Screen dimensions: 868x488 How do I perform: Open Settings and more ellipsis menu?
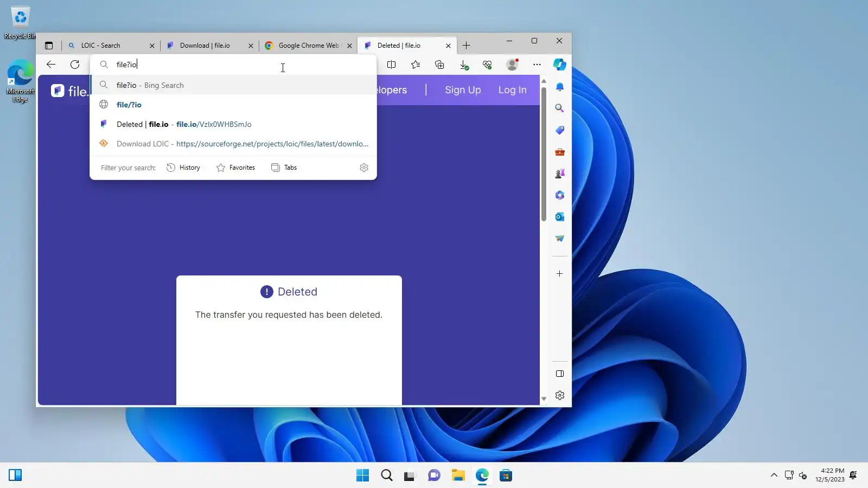tap(537, 65)
